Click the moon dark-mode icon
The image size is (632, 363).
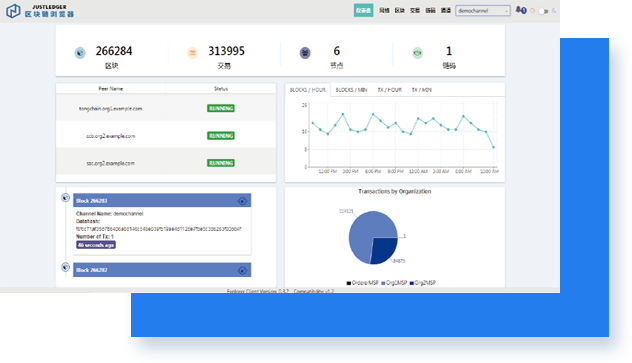(x=554, y=11)
